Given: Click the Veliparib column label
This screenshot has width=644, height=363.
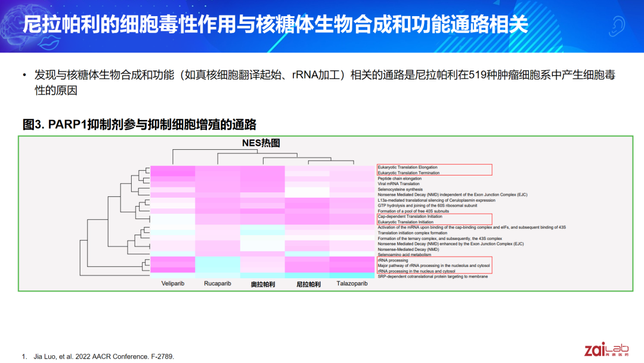Looking at the screenshot, I should tap(172, 283).
